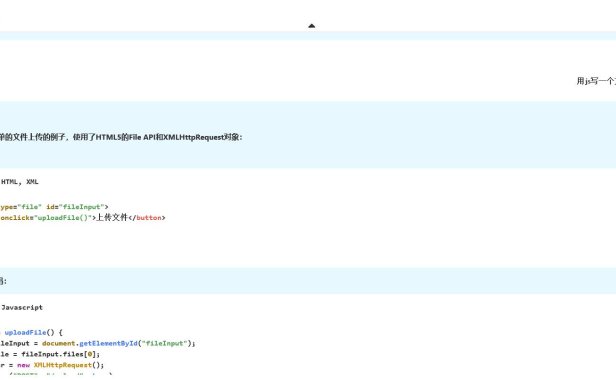This screenshot has height=380, width=616.
Task: Click the document.getElementById("fileInput") code line
Action: (x=97, y=343)
